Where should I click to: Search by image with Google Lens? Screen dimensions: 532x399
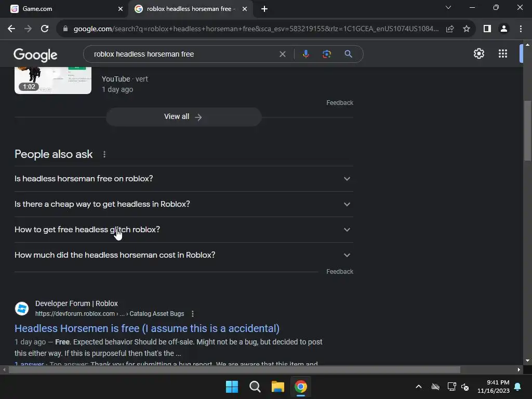click(326, 54)
